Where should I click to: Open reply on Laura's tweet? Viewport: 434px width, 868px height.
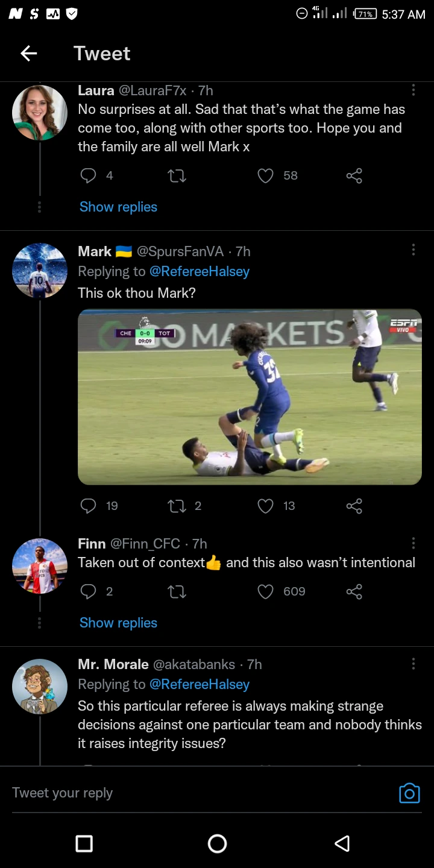[x=89, y=175]
